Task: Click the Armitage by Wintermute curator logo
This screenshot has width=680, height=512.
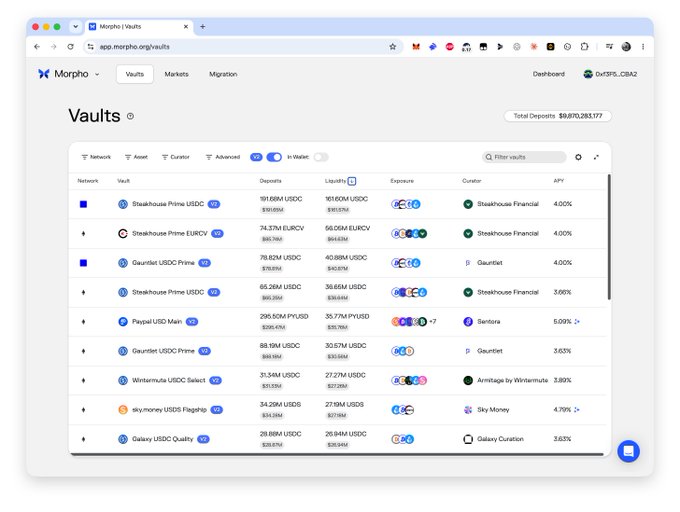Action: (x=468, y=380)
